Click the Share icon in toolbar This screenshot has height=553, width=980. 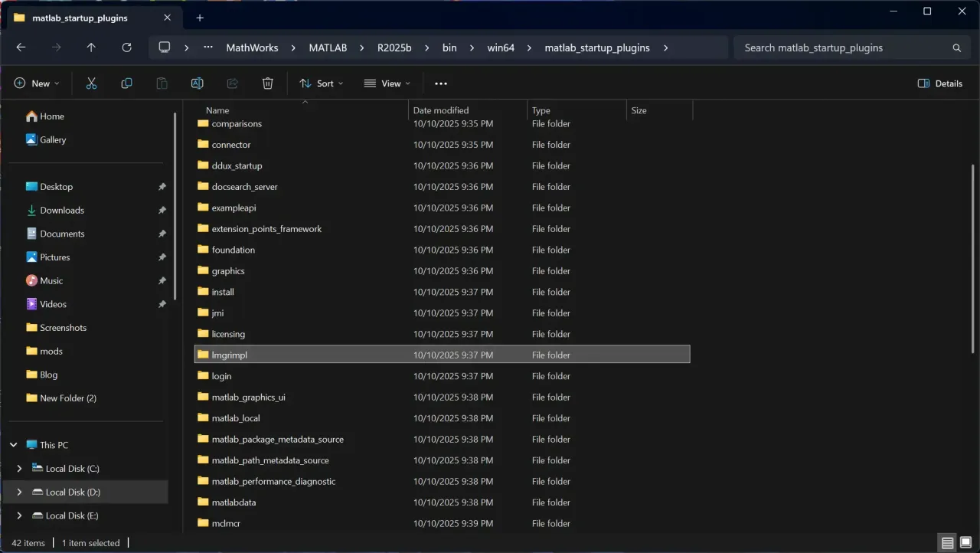point(233,83)
